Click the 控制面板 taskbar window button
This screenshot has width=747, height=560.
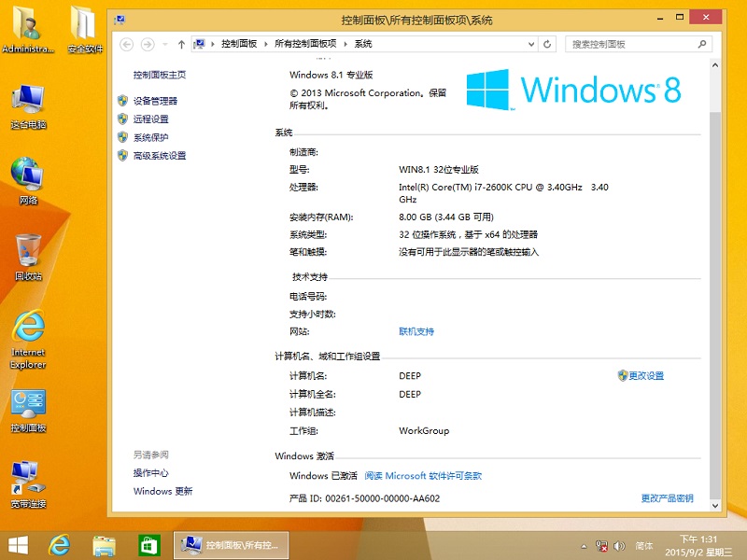231,545
